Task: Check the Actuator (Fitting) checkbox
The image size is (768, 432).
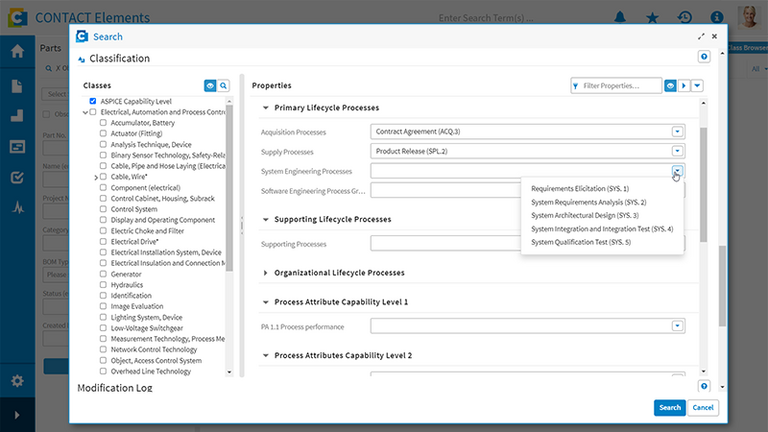Action: (x=103, y=133)
